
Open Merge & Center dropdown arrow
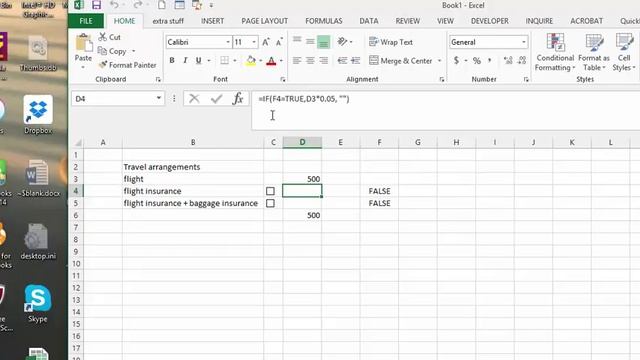pyautogui.click(x=440, y=61)
